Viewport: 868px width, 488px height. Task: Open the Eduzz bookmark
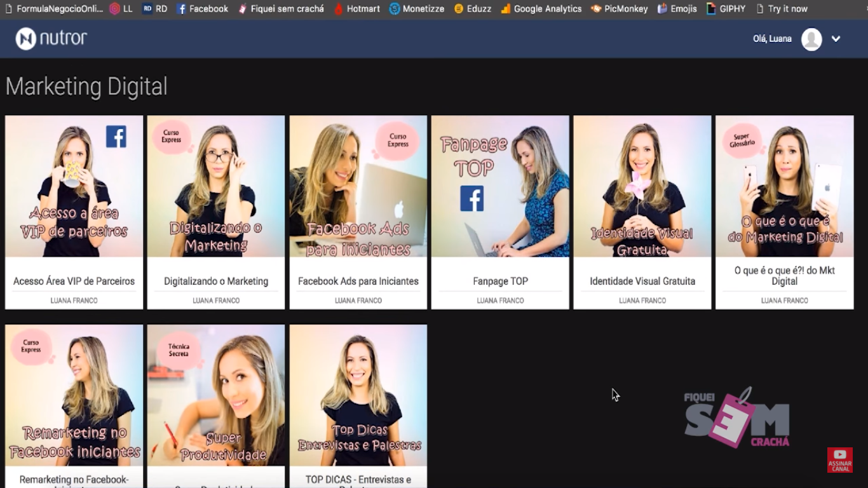click(473, 9)
